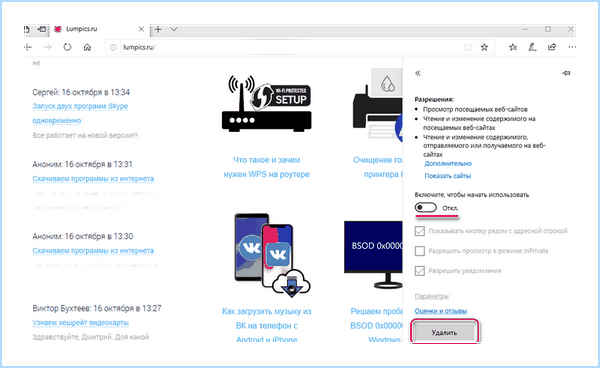Close the Lumpics.ru tab
Screen dimensions: 600x368
click(x=141, y=29)
